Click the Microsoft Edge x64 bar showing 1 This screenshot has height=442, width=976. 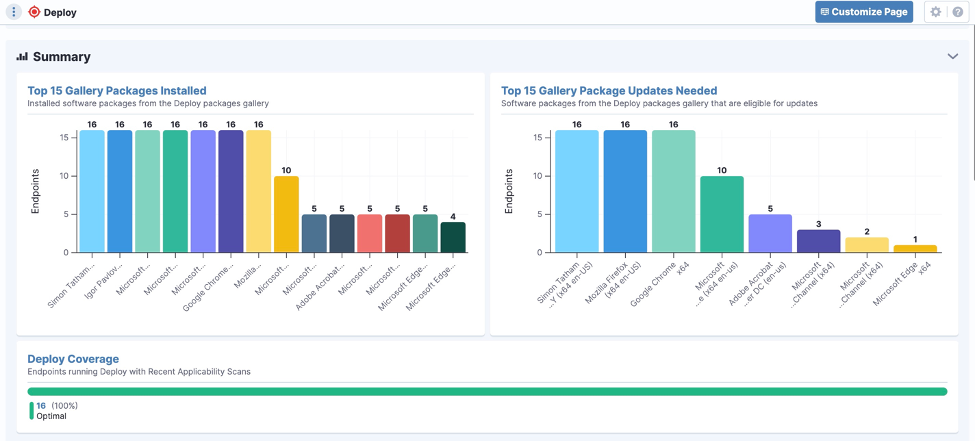click(x=915, y=248)
